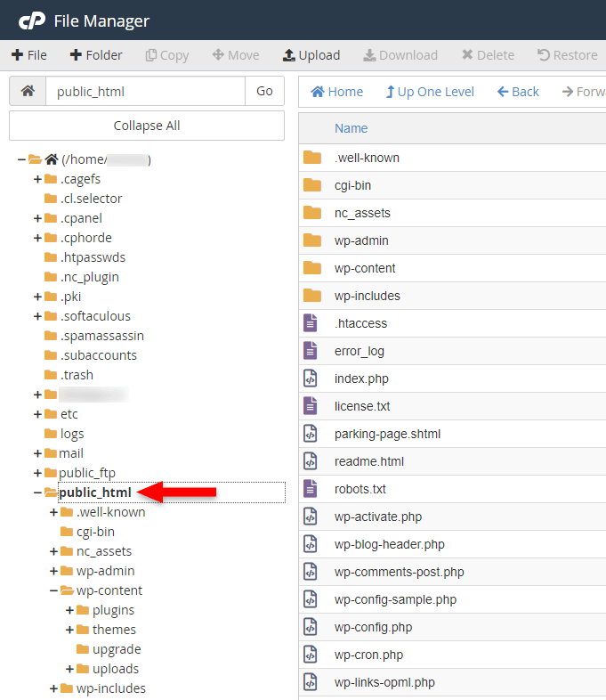This screenshot has width=606, height=700.
Task: Select cgi-bin folder in tree
Action: coord(95,532)
